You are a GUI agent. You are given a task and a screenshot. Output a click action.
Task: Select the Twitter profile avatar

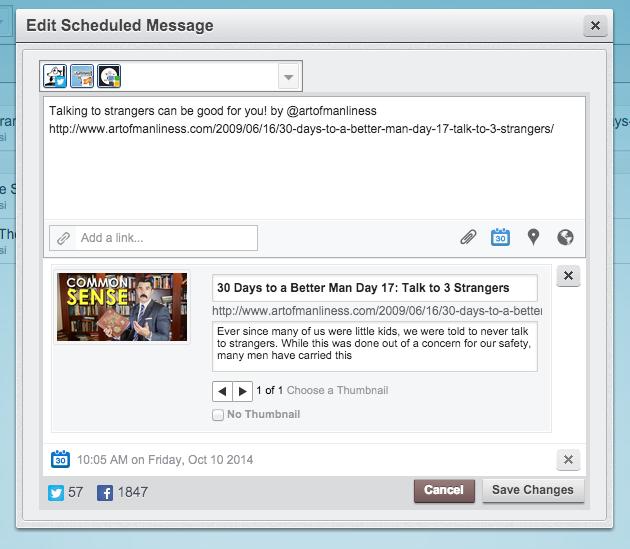[x=55, y=76]
